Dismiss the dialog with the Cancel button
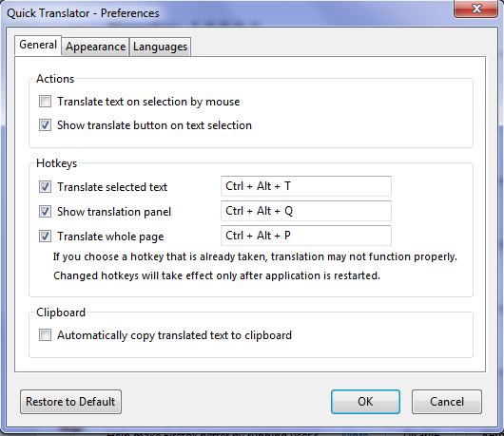The width and height of the screenshot is (504, 436). click(x=447, y=402)
